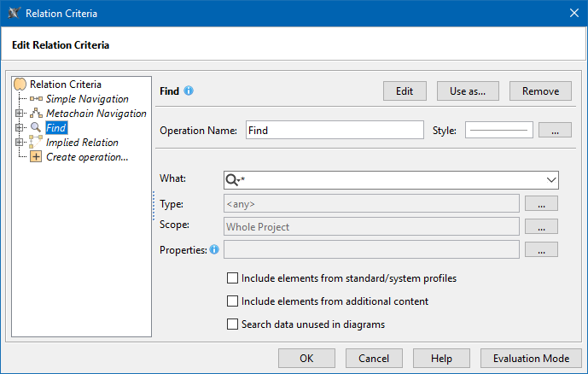Click the Use as... button
This screenshot has height=374, width=588.
(x=468, y=91)
